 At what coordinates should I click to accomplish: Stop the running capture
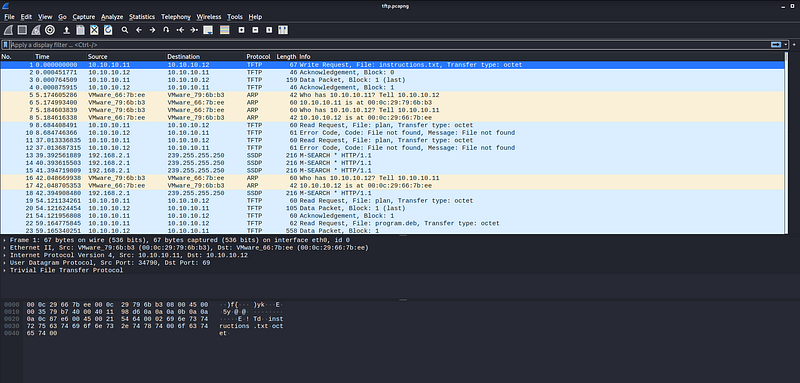click(x=22, y=30)
